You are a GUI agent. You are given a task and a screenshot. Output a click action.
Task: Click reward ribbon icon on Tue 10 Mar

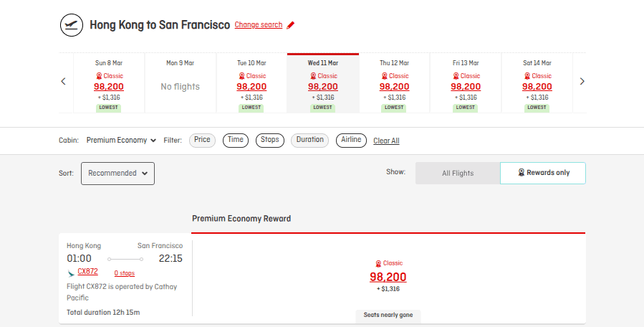(x=242, y=76)
